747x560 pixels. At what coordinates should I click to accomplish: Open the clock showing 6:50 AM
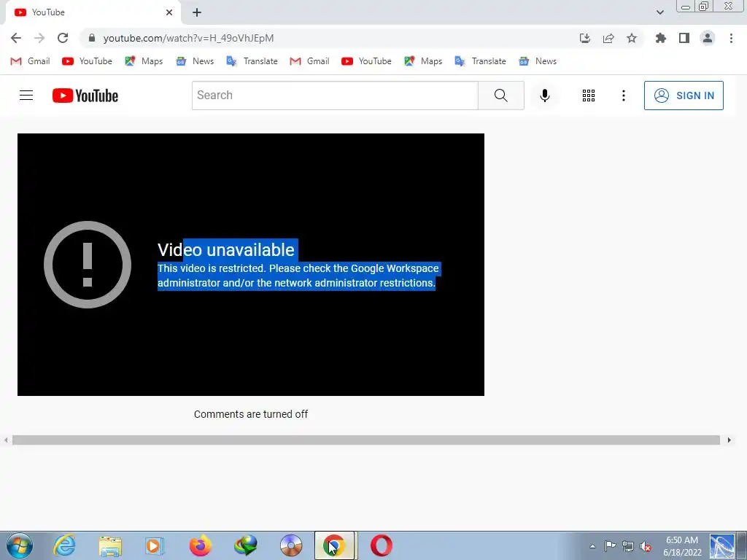682,546
